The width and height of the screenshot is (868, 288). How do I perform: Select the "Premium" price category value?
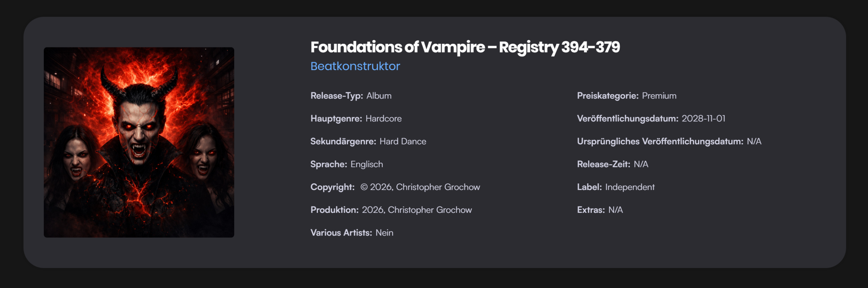[659, 96]
